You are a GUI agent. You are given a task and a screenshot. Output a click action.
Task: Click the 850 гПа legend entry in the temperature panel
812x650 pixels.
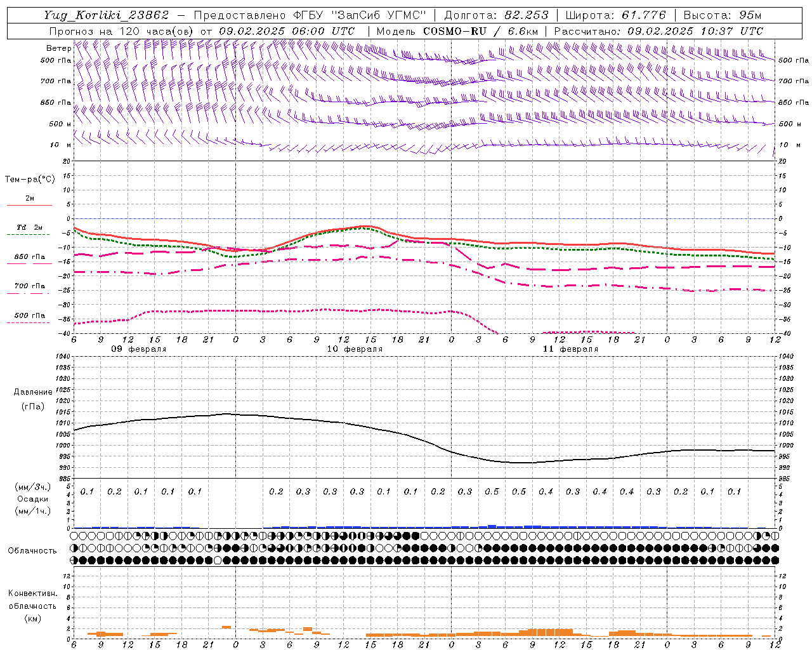[30, 257]
